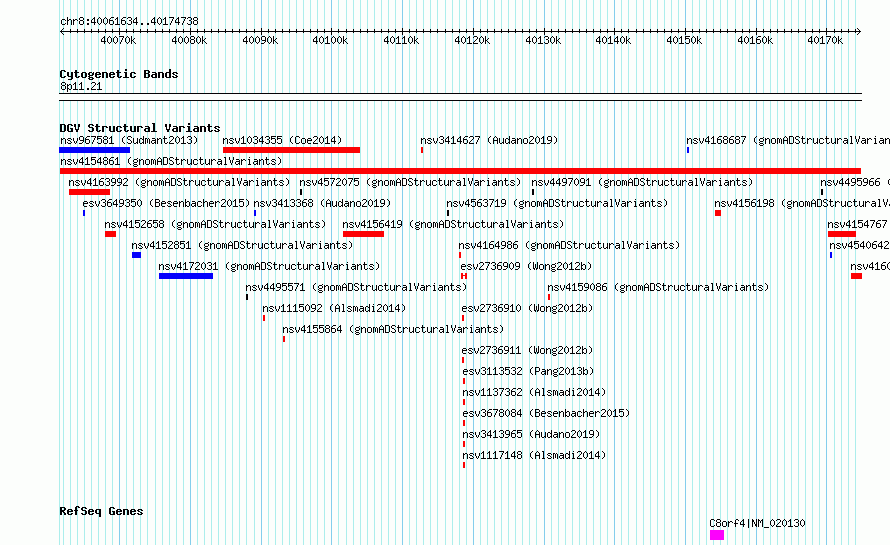Open nsv3413965 (Audano2019) label
Image resolution: width=890 pixels, height=545 pixels.
tap(531, 434)
